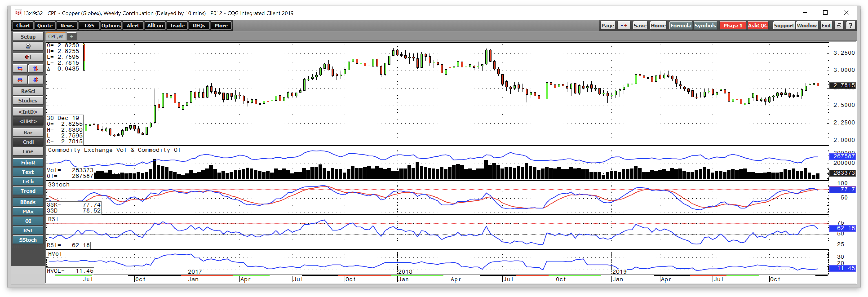Select the CPE,W chart tab
The image size is (868, 297).
pyautogui.click(x=56, y=36)
